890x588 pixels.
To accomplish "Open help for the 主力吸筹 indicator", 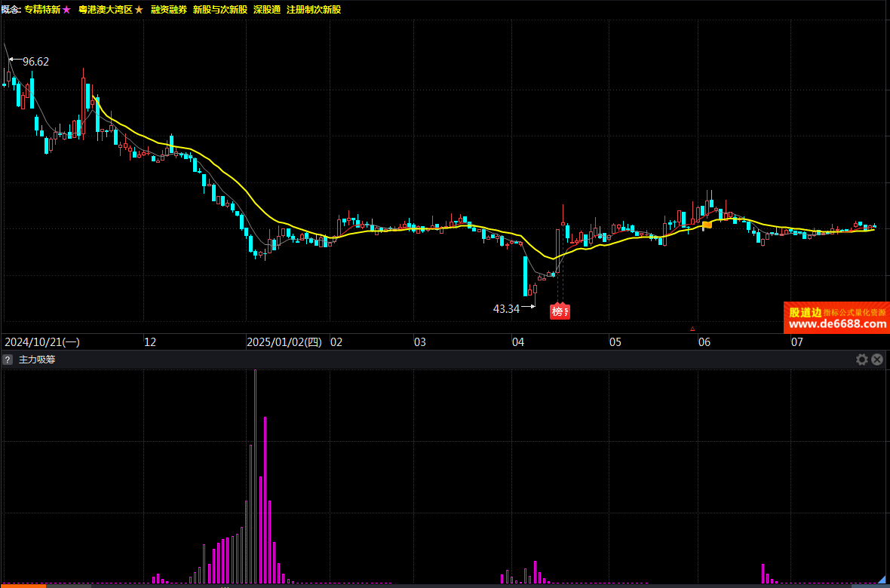I will click(x=8, y=360).
